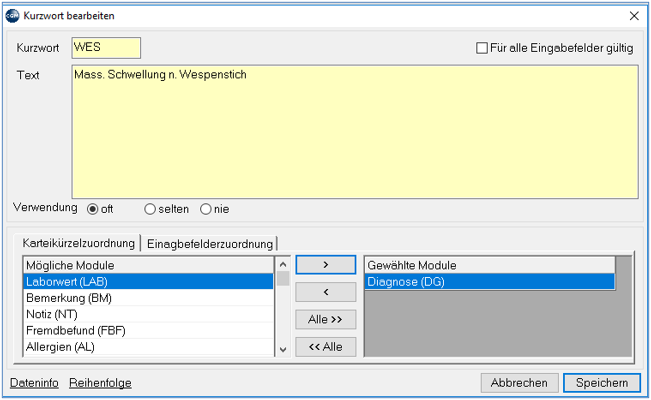
Task: Switch to the Karteikürzelzuordnung tab
Action: (78, 243)
